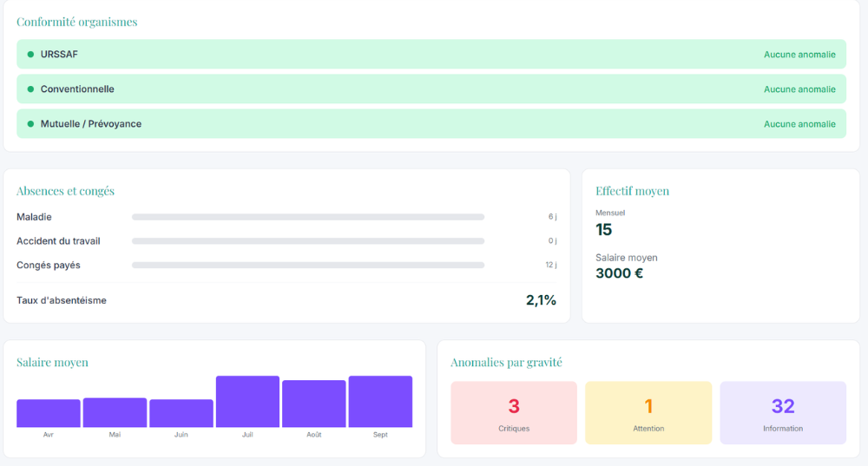This screenshot has height=466, width=868.
Task: Open the URSSAF compliance row
Action: tap(431, 55)
